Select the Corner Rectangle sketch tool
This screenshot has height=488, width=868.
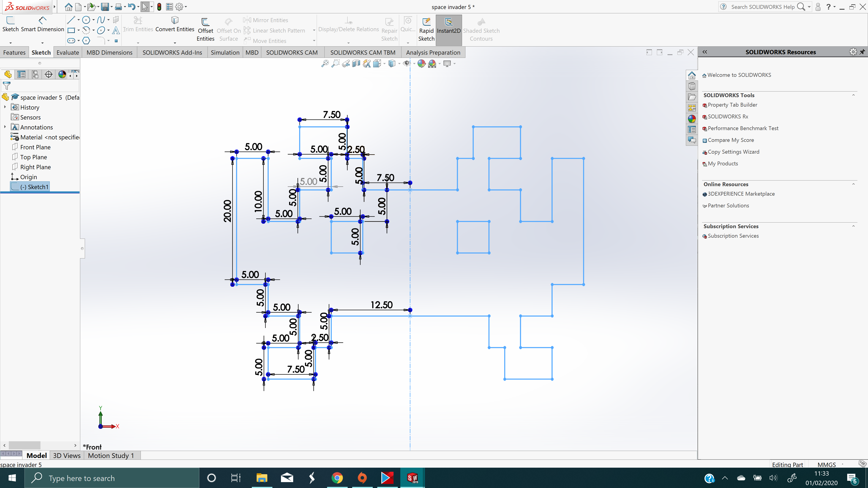(x=71, y=30)
